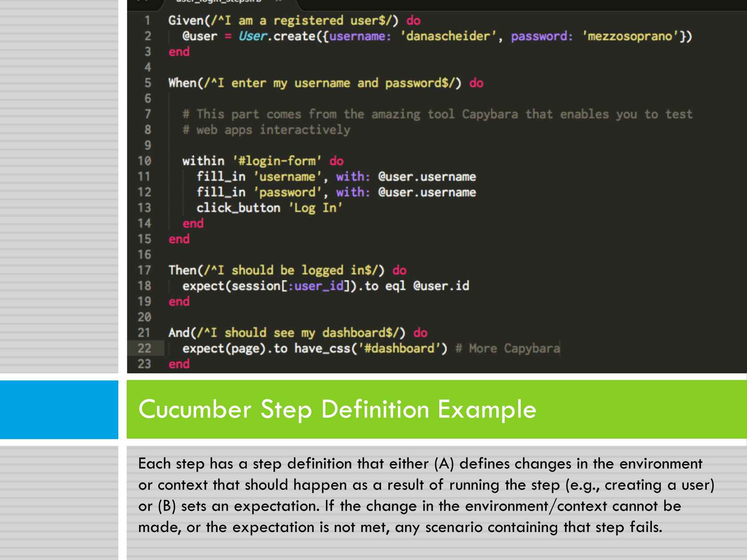Click highlighted line number 22 in gutter
Viewport: 747px width, 560px height.
tap(144, 348)
